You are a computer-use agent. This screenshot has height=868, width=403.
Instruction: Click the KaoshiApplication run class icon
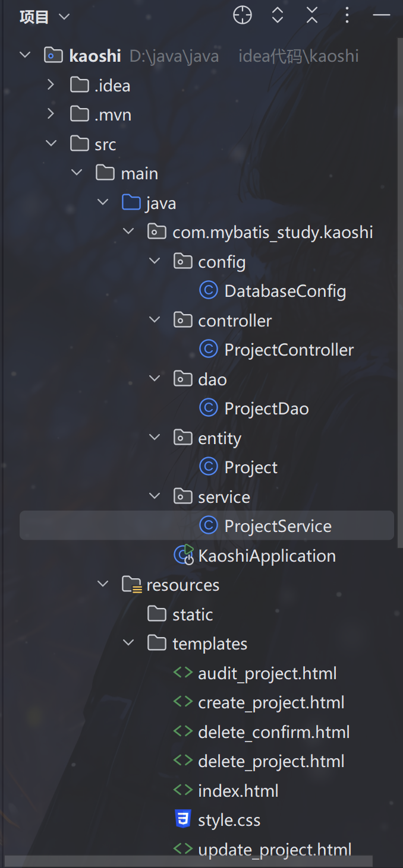(x=184, y=555)
